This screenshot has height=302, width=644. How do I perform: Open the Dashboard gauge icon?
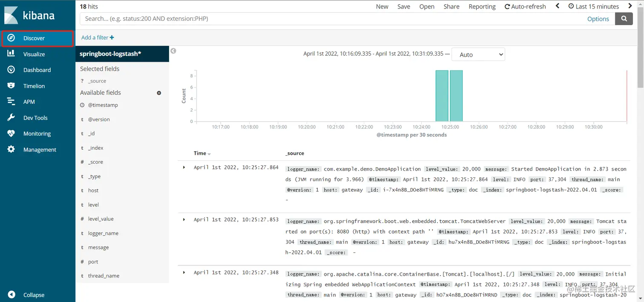click(11, 70)
